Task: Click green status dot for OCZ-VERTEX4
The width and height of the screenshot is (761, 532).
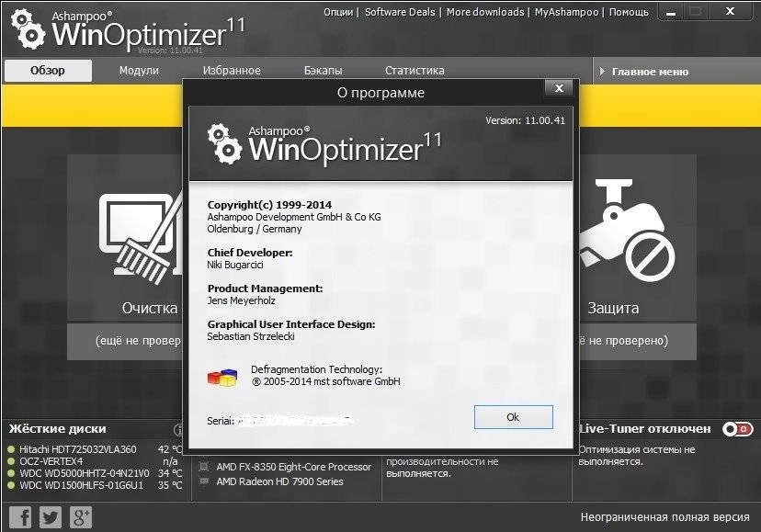Action: (x=11, y=461)
